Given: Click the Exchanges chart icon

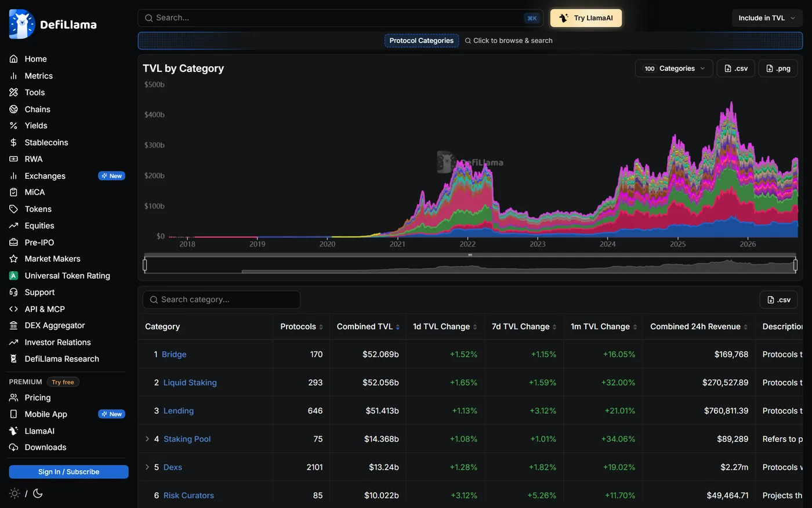Looking at the screenshot, I should pyautogui.click(x=13, y=176).
